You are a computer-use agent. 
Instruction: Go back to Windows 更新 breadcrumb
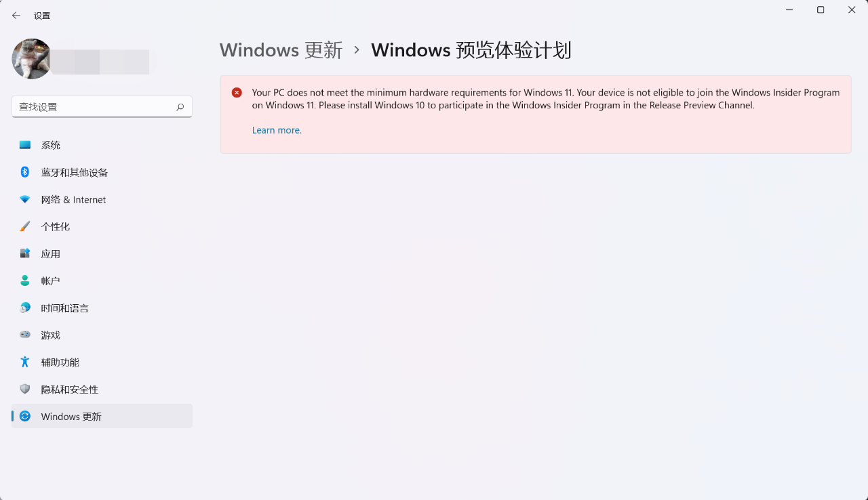tap(281, 50)
